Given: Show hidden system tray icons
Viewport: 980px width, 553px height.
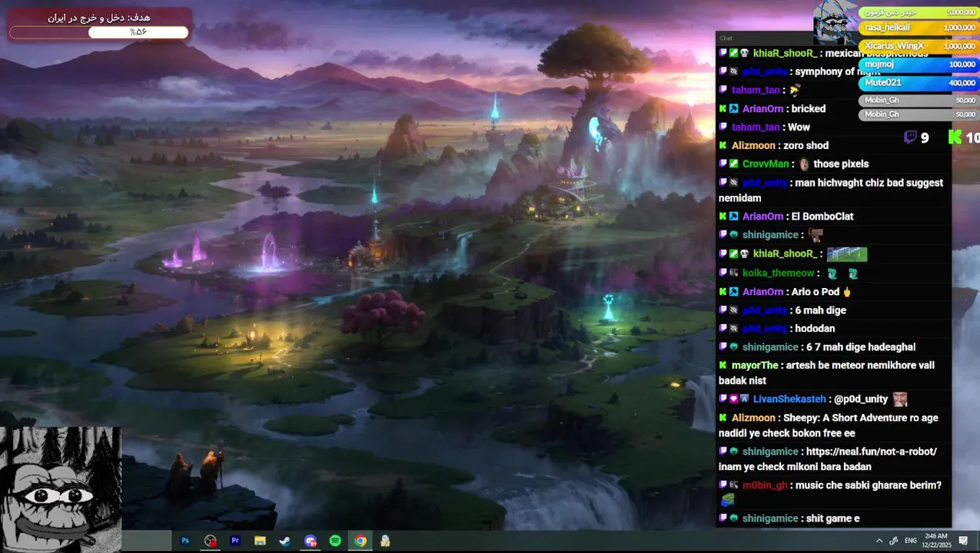Looking at the screenshot, I should click(879, 541).
